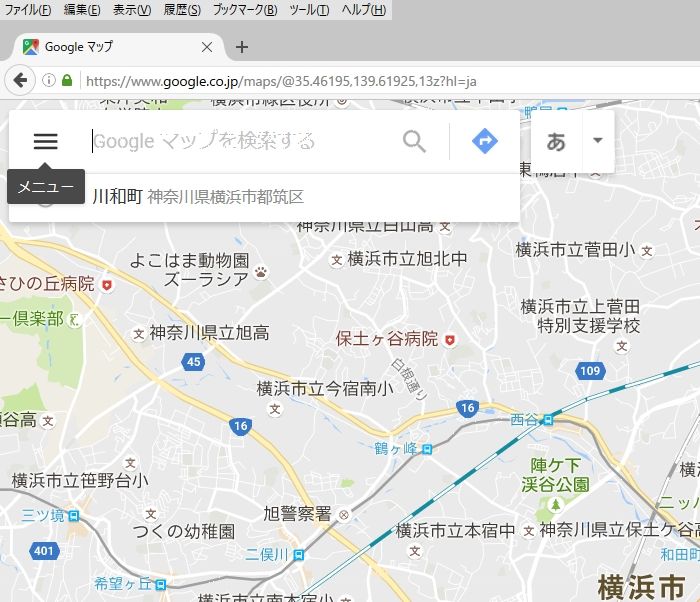Click the route 45 shield on the map
The width and height of the screenshot is (700, 602).
click(193, 362)
